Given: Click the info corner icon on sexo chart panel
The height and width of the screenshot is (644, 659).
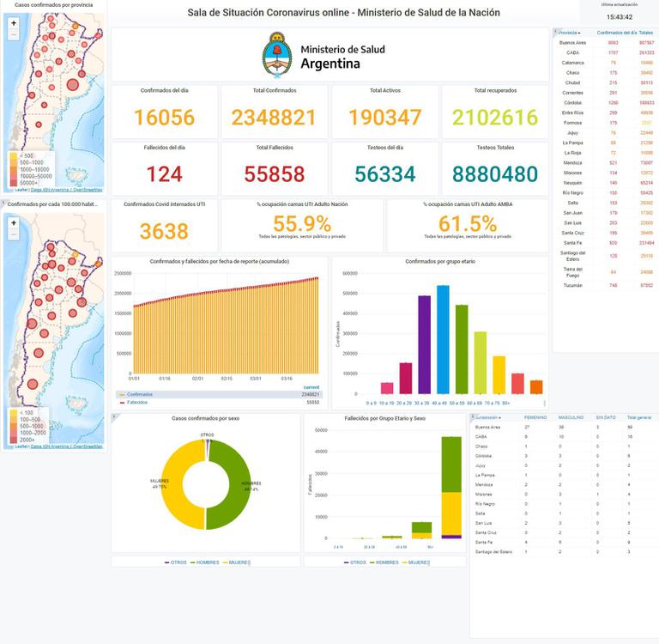Looking at the screenshot, I should click(114, 417).
